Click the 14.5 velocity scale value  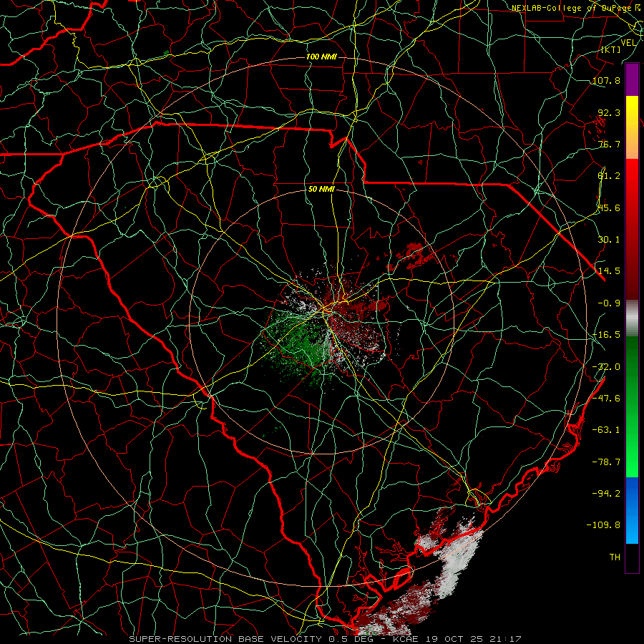609,271
